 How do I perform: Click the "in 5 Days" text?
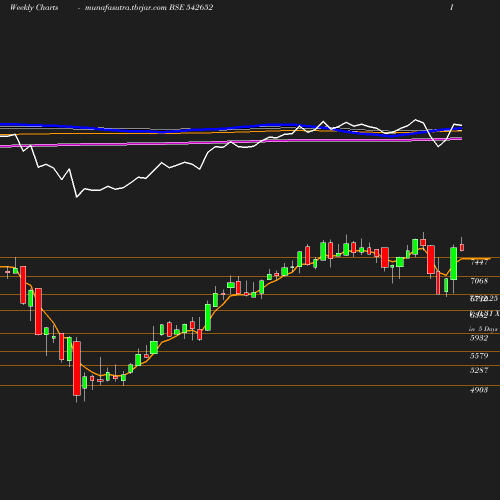point(483,329)
